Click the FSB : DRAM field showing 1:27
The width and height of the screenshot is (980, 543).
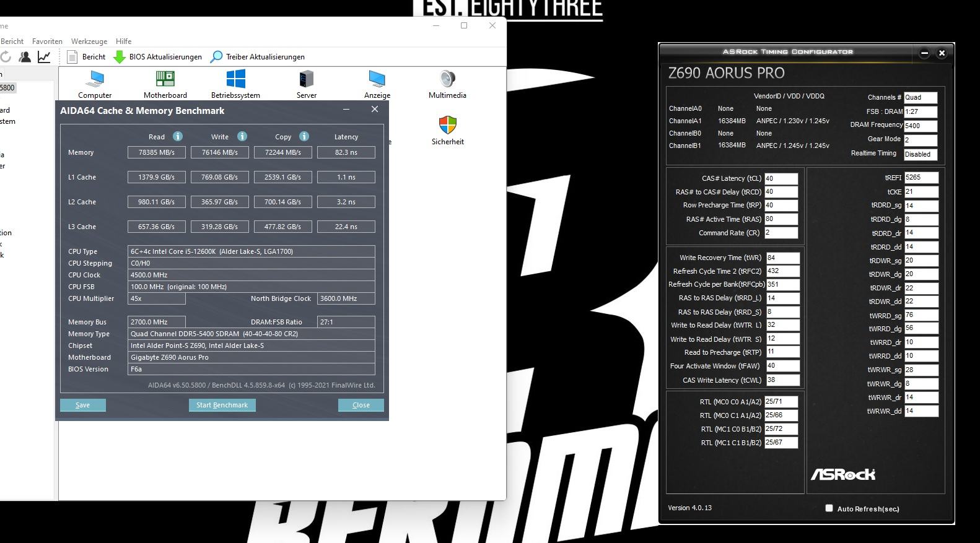(921, 111)
